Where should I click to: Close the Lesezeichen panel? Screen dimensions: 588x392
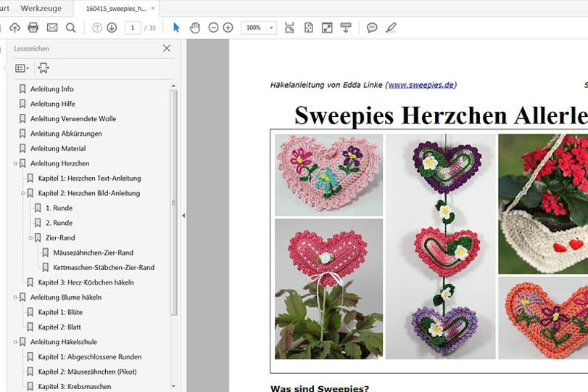(x=167, y=49)
